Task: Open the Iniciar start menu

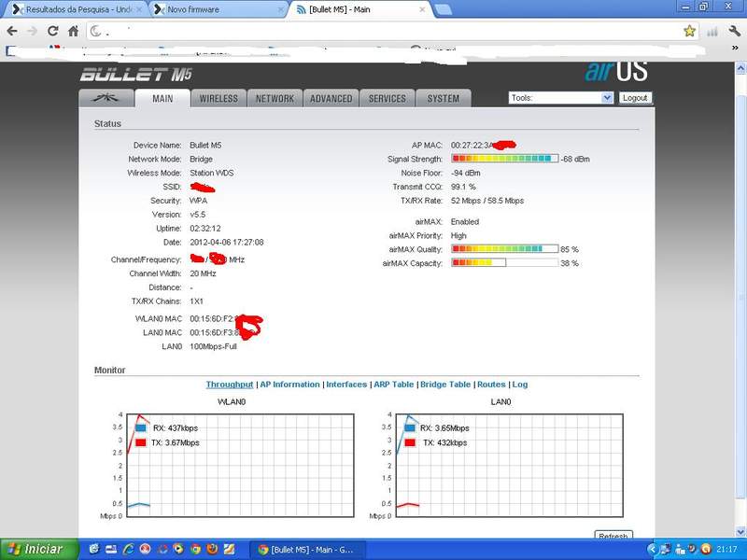Action: click(39, 549)
